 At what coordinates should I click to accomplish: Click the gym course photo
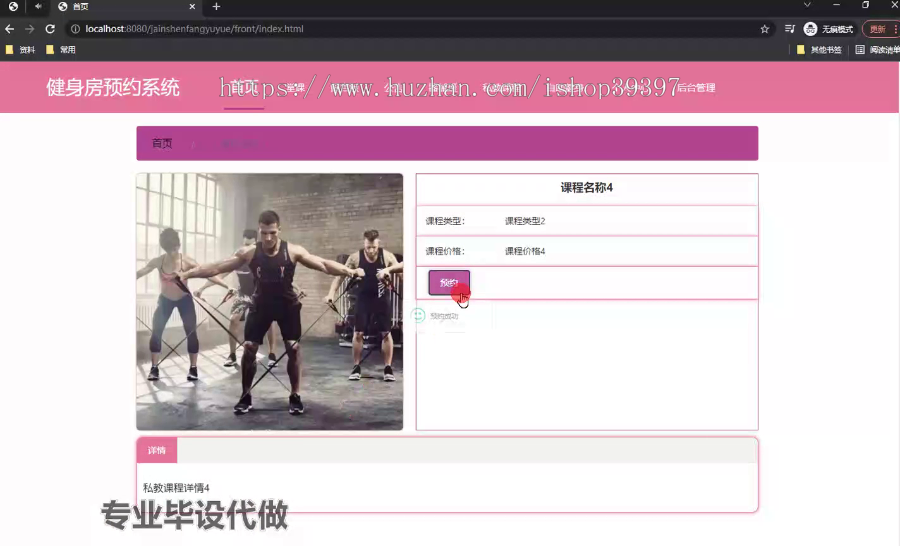[x=270, y=301]
